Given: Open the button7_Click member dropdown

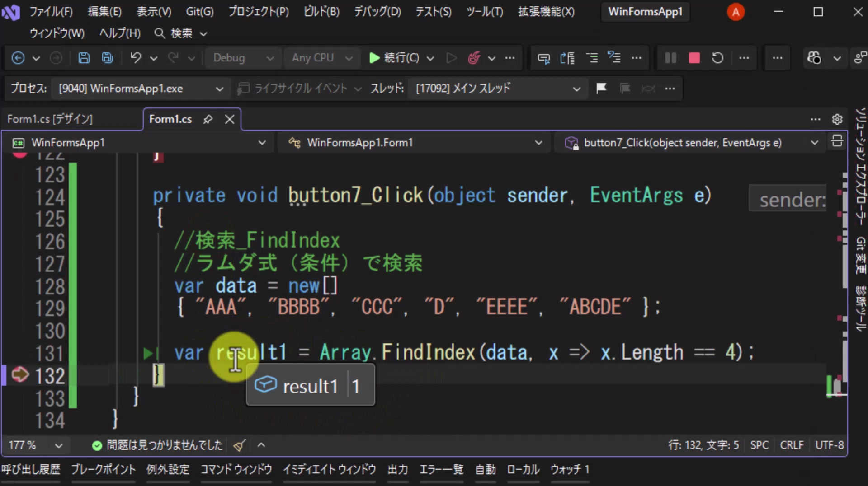Looking at the screenshot, I should point(691,143).
